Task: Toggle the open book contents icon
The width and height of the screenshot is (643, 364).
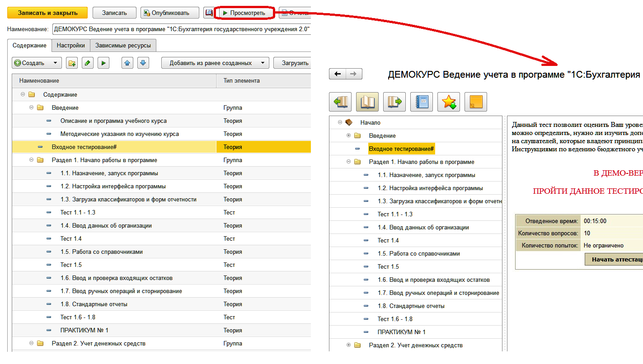Action: (x=367, y=102)
